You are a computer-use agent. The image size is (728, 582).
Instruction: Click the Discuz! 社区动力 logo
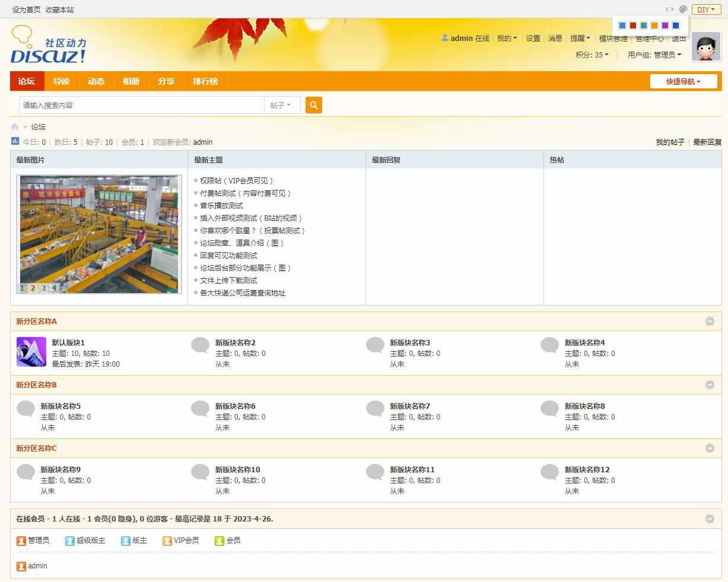pyautogui.click(x=49, y=44)
